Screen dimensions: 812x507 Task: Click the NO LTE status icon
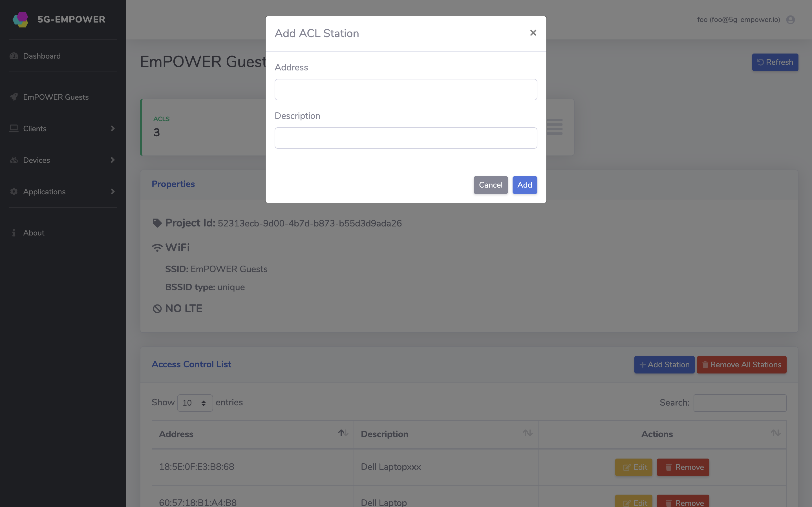pos(156,308)
